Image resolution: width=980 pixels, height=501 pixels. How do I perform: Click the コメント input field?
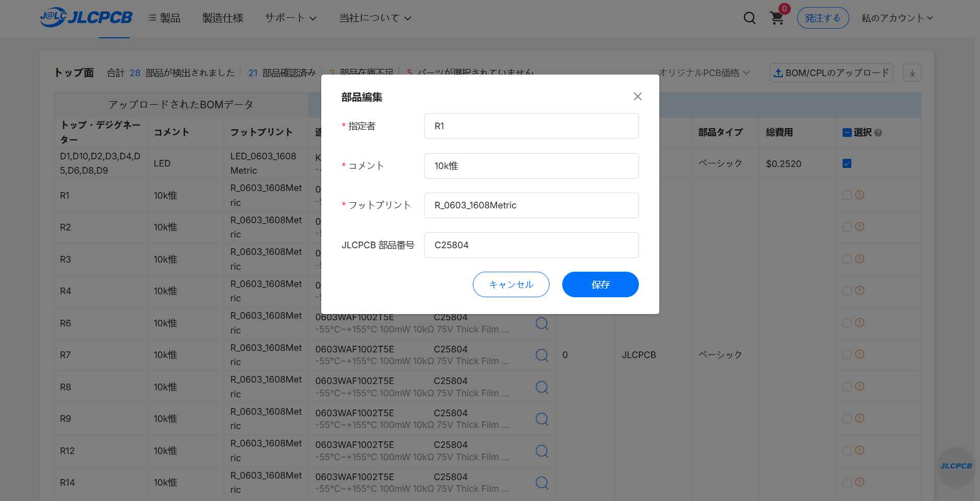coord(532,166)
